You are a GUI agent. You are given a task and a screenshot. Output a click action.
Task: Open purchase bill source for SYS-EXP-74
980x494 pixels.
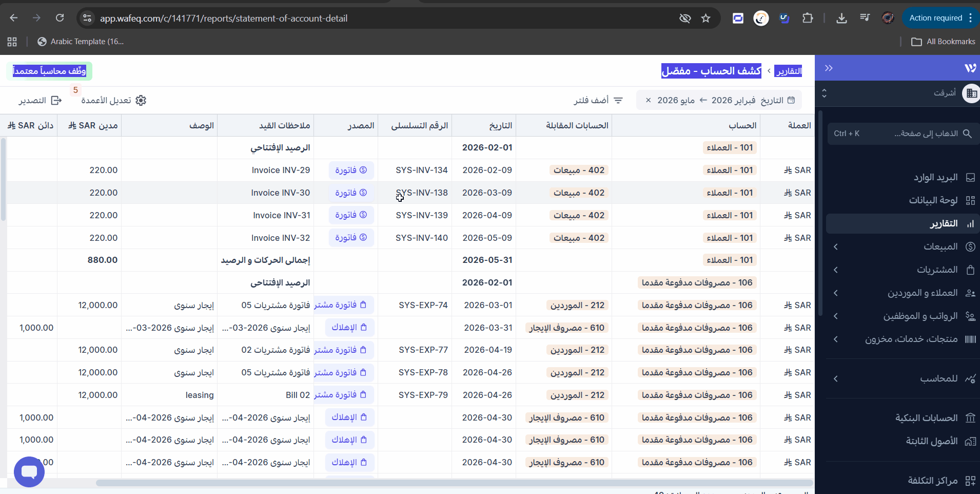pyautogui.click(x=345, y=305)
